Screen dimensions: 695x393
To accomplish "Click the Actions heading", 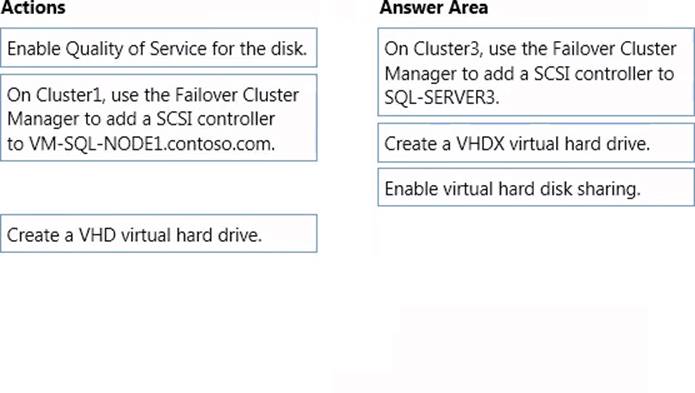I will pos(33,8).
